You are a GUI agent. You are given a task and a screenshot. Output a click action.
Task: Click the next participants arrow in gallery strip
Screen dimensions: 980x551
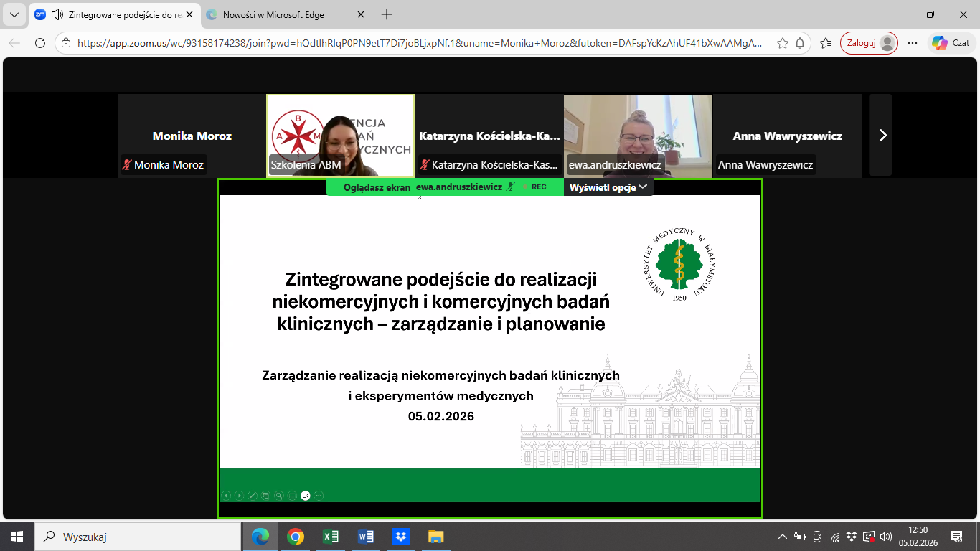[882, 135]
